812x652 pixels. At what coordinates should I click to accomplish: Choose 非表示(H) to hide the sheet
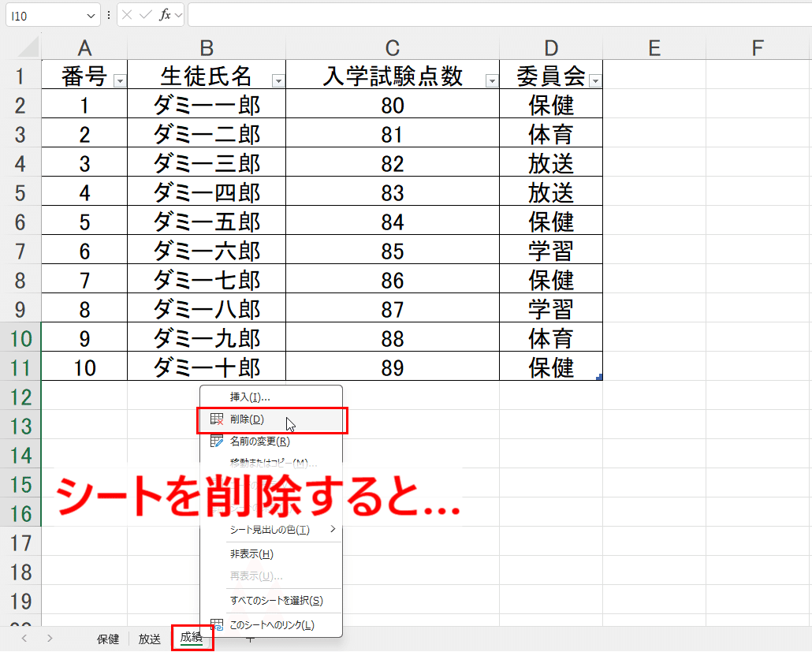(x=251, y=553)
